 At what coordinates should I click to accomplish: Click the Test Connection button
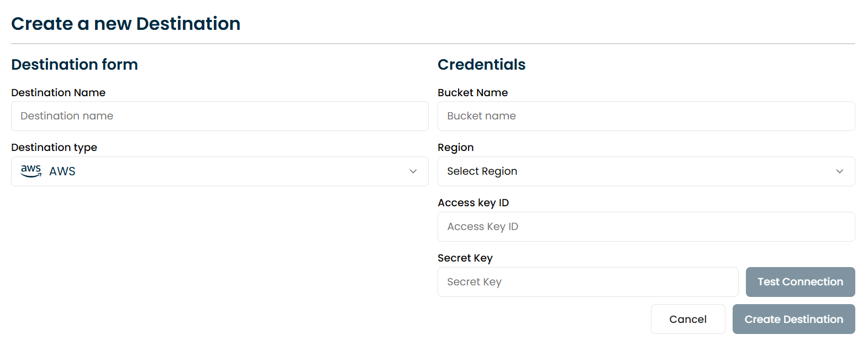pos(800,281)
